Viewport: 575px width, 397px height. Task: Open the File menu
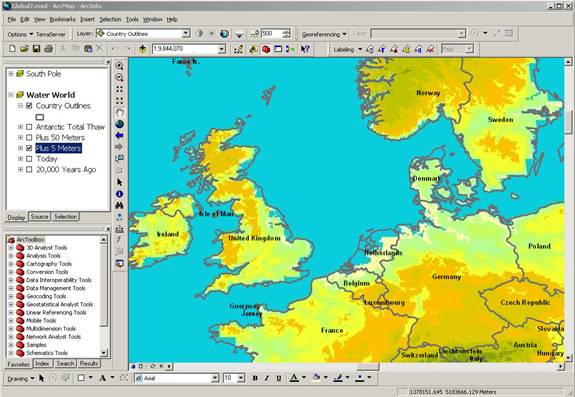(x=12, y=19)
